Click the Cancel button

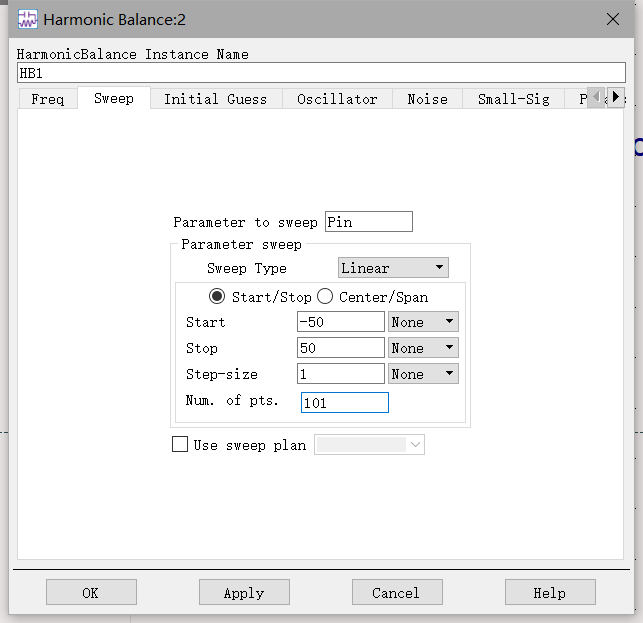[397, 592]
